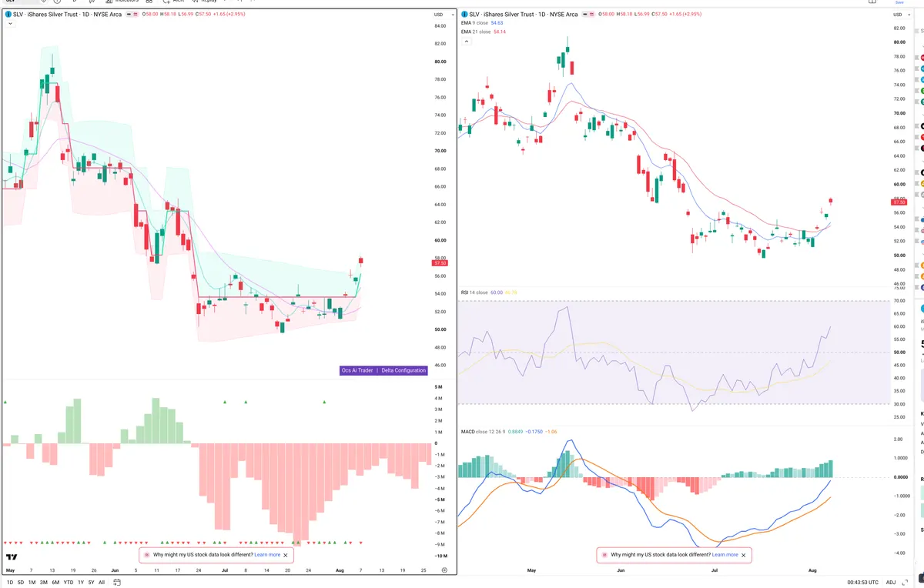This screenshot has height=588, width=924.
Task: Select the 5D time range
Action: [x=21, y=582]
